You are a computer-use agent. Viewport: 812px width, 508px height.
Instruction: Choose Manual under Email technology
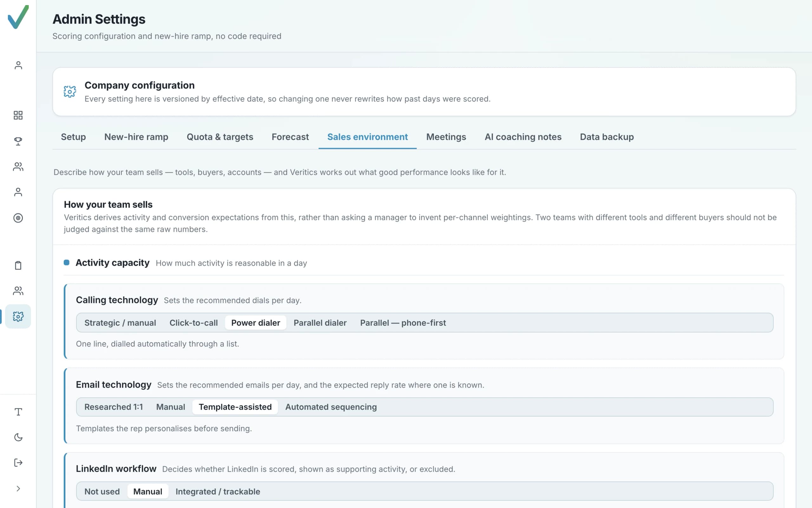170,407
